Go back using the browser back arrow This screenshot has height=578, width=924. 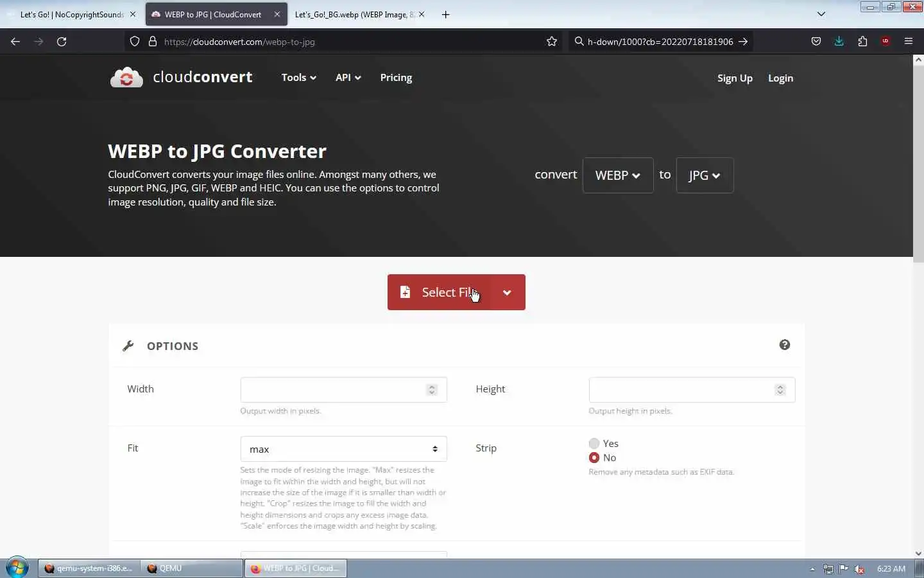[x=15, y=42]
